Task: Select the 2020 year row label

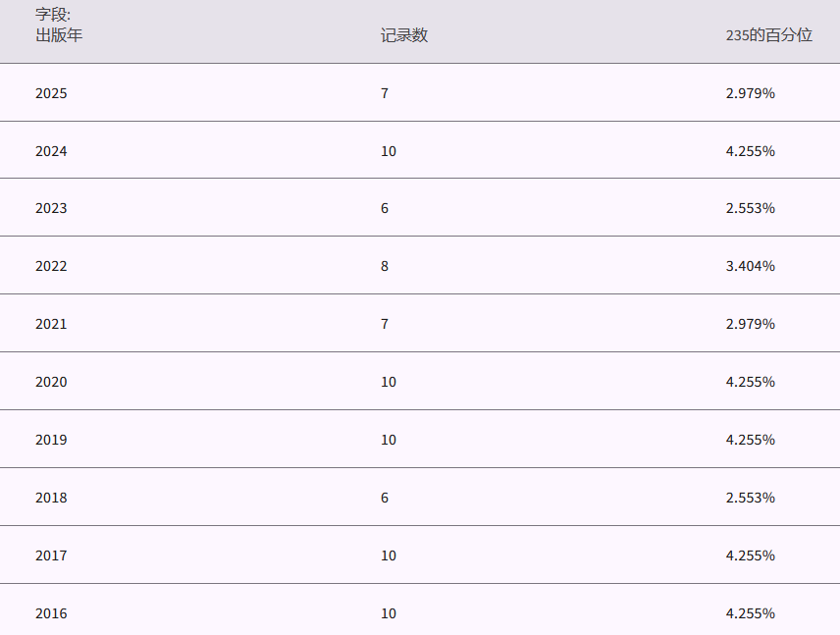Action: click(x=51, y=382)
